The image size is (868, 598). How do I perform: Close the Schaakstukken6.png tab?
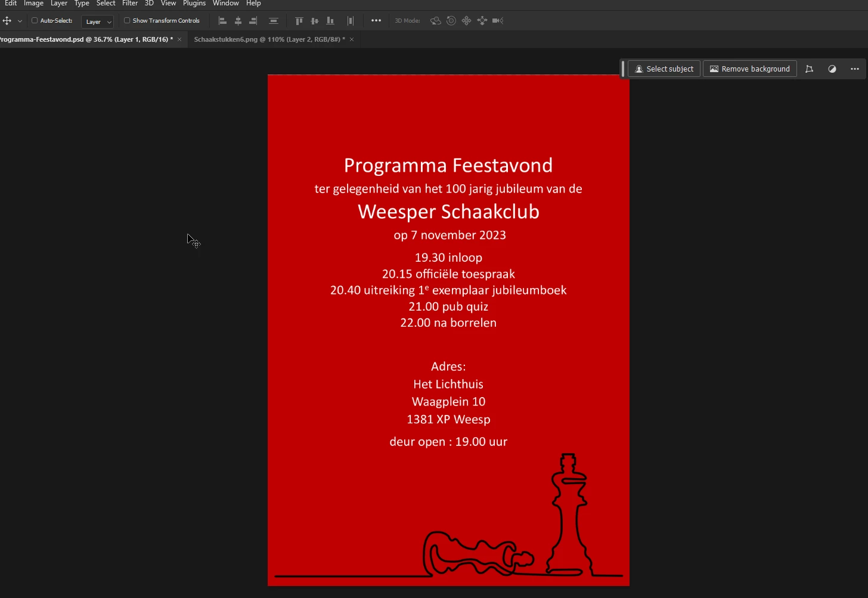click(352, 39)
